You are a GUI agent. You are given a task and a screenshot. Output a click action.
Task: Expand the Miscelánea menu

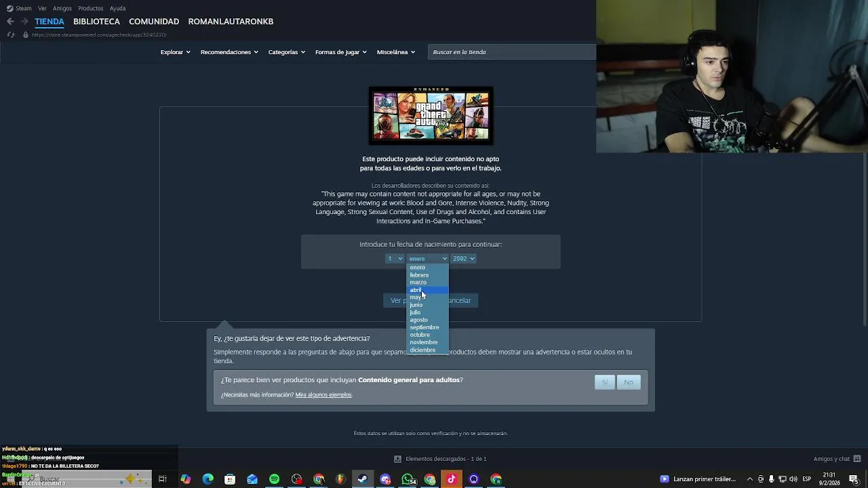click(396, 52)
